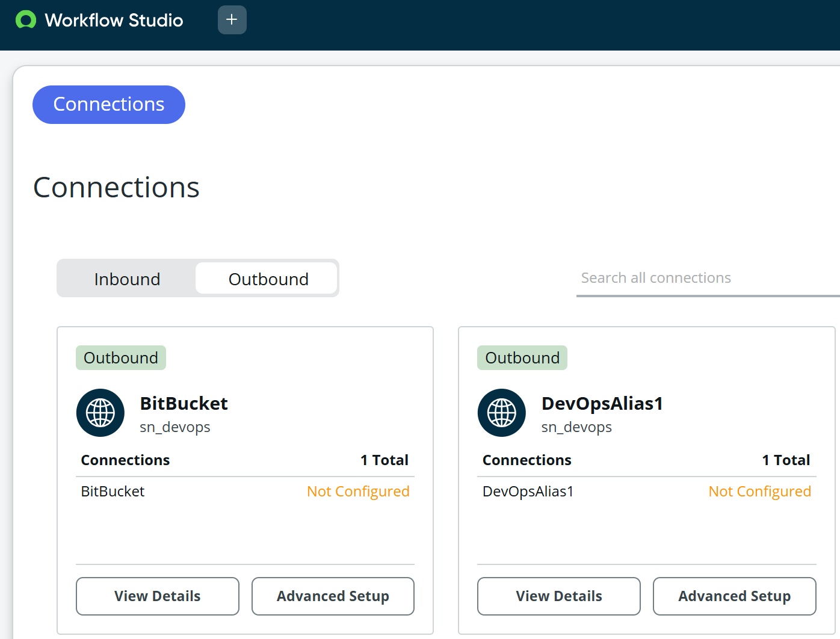Click Not Configured status for BitBucket
840x639 pixels.
click(x=358, y=492)
